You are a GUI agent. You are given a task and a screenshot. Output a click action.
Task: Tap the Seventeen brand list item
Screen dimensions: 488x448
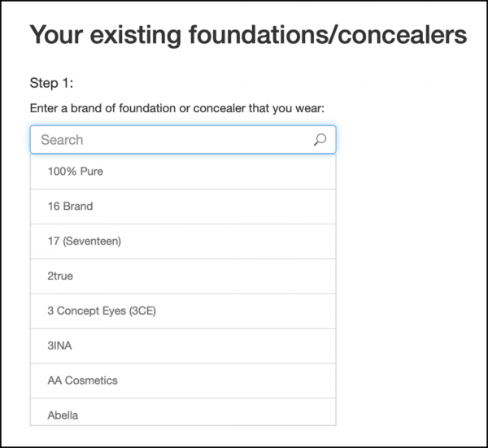(x=183, y=241)
